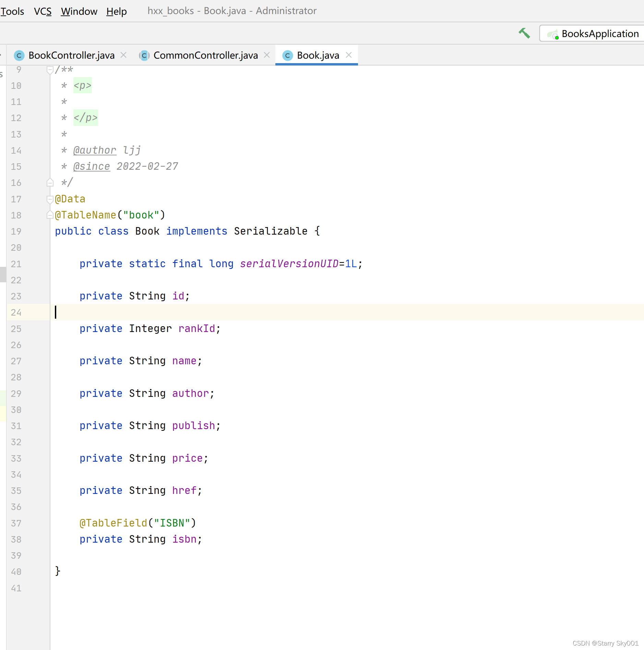Click the class icon on Book.java tab

pos(288,55)
